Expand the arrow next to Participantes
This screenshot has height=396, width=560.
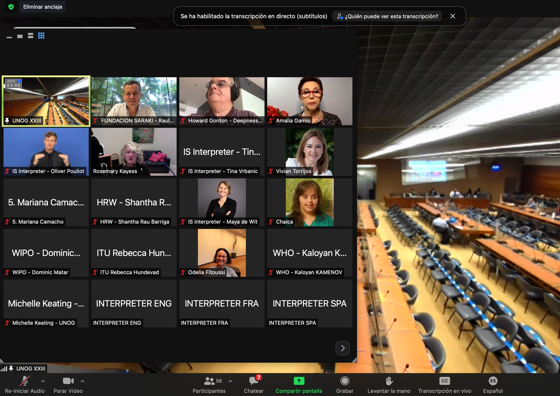(230, 381)
